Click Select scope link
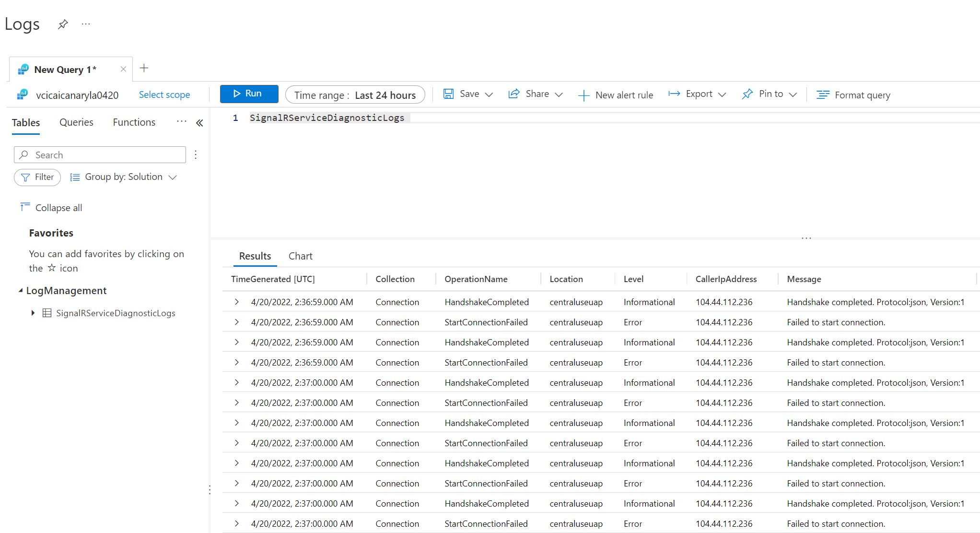980x533 pixels. [x=164, y=95]
